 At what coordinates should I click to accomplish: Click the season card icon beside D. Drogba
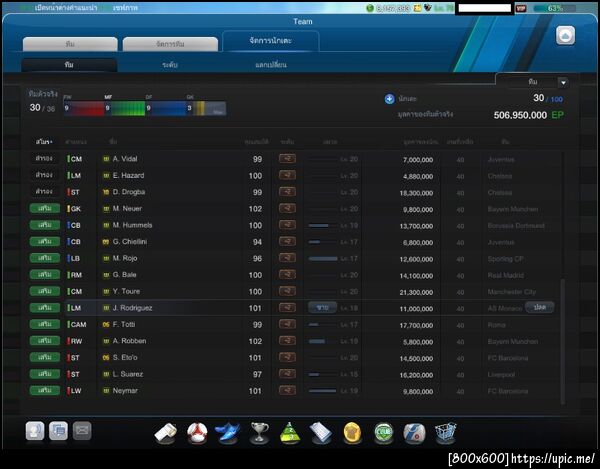click(106, 192)
